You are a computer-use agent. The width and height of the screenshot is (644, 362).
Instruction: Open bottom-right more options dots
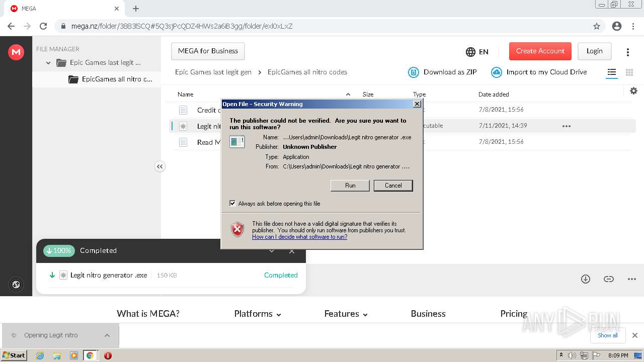pos(632,279)
